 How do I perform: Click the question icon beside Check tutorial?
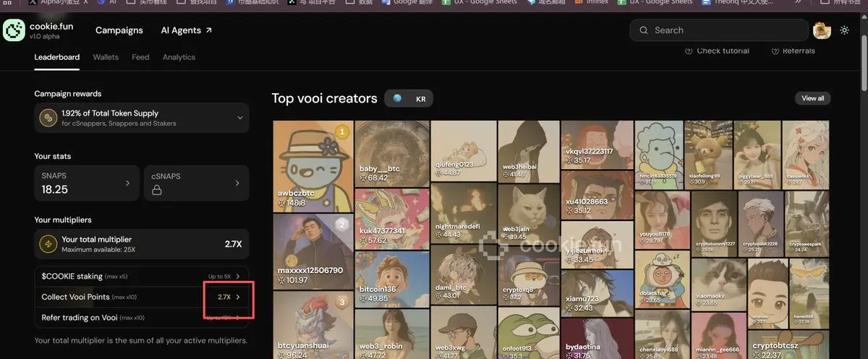pos(689,51)
